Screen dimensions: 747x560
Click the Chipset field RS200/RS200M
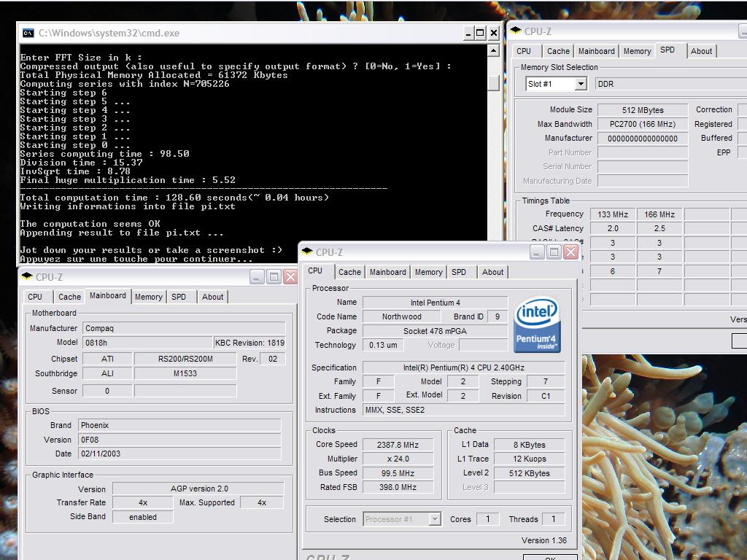[x=185, y=359]
